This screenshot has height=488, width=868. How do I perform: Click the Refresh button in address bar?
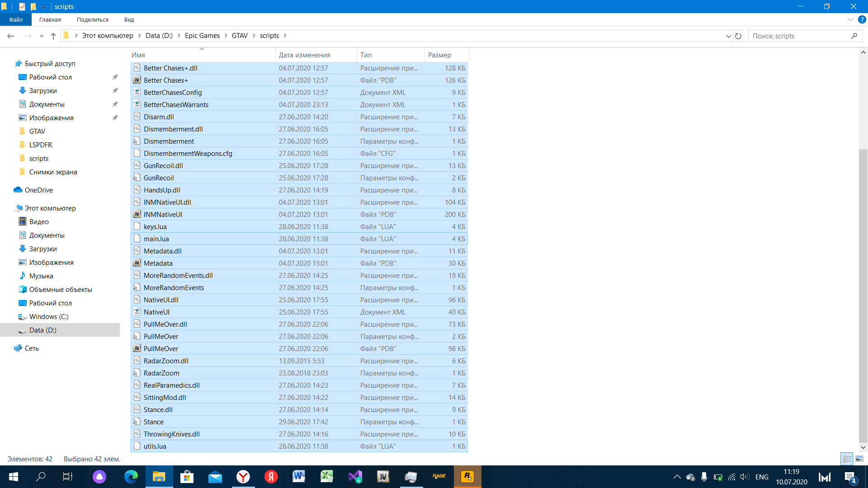click(x=738, y=36)
